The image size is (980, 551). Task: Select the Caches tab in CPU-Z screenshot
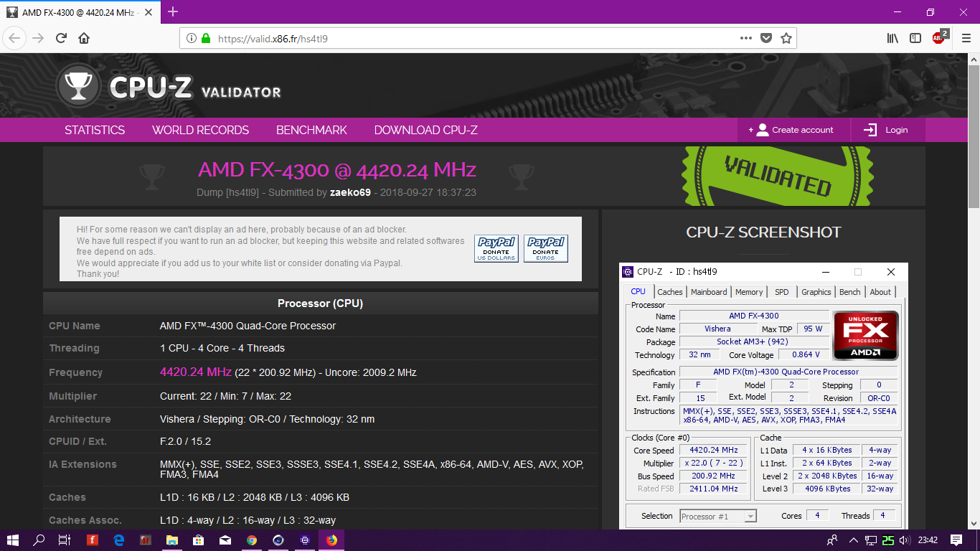click(670, 292)
